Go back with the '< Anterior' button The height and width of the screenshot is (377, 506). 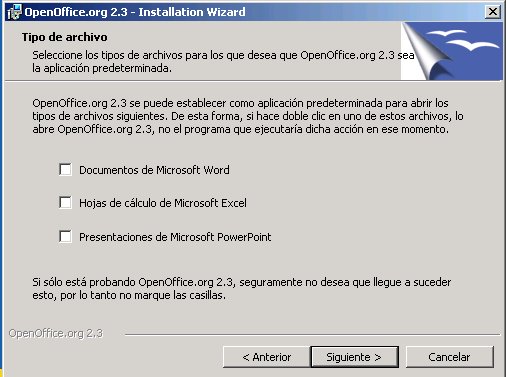click(266, 357)
